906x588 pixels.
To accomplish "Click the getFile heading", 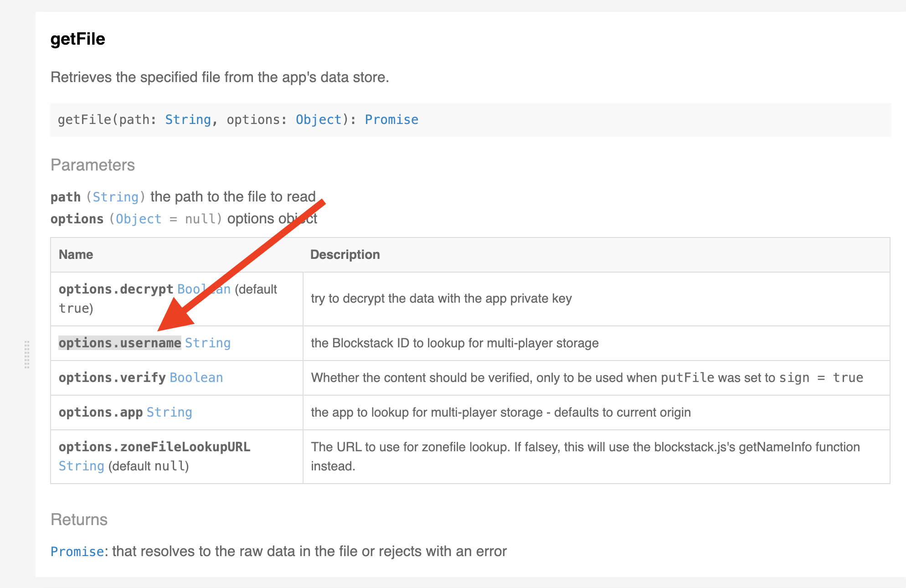I will 77,39.
